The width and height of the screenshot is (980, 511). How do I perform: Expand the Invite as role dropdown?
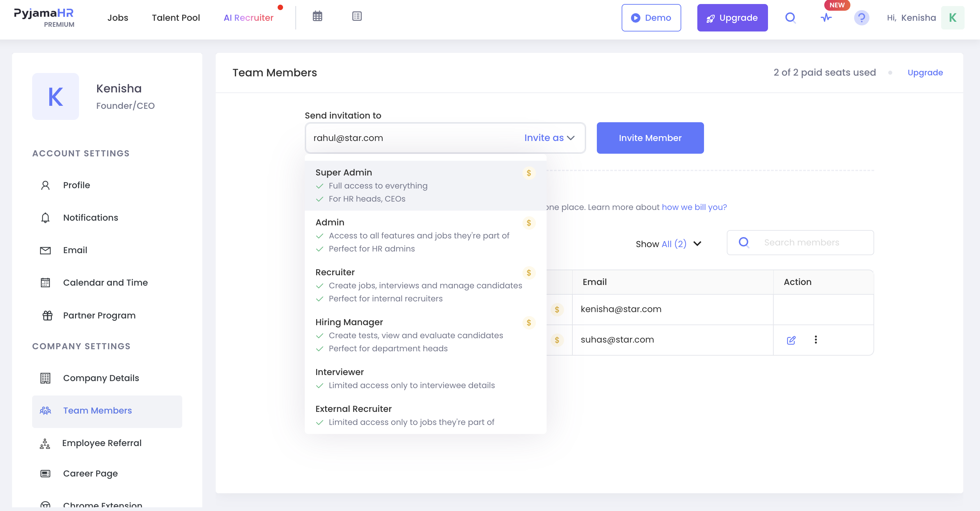pyautogui.click(x=549, y=138)
